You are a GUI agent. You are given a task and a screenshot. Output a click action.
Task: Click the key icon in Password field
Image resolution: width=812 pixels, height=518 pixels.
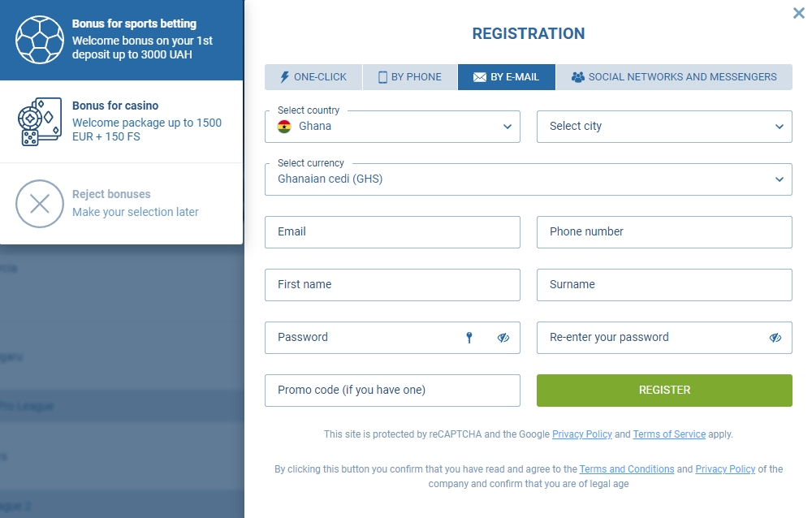coord(469,338)
